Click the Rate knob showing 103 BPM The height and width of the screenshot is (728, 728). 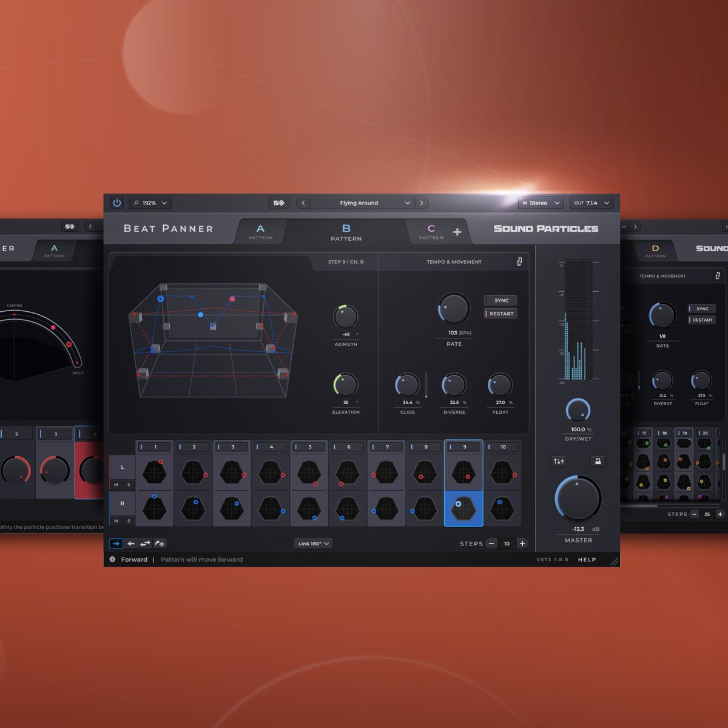point(454,308)
